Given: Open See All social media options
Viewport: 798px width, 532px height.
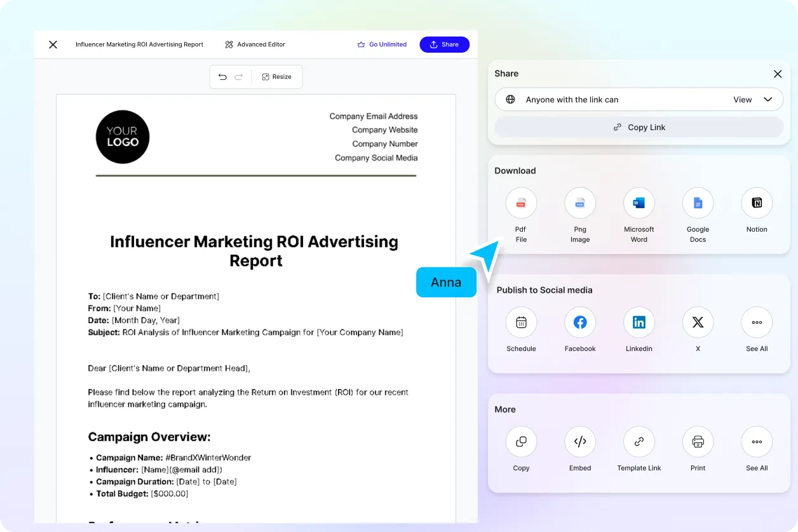Looking at the screenshot, I should 756,323.
